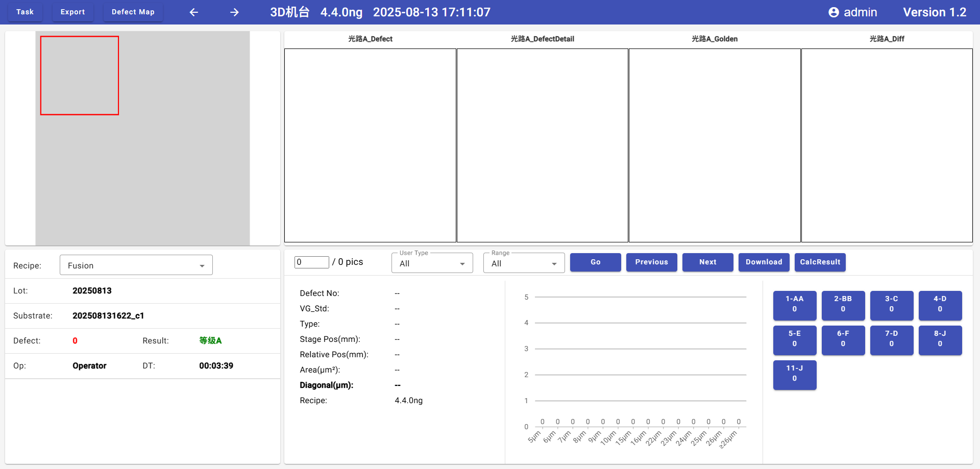Select the 6-F defect category
Image resolution: width=980 pixels, height=469 pixels.
(x=843, y=339)
